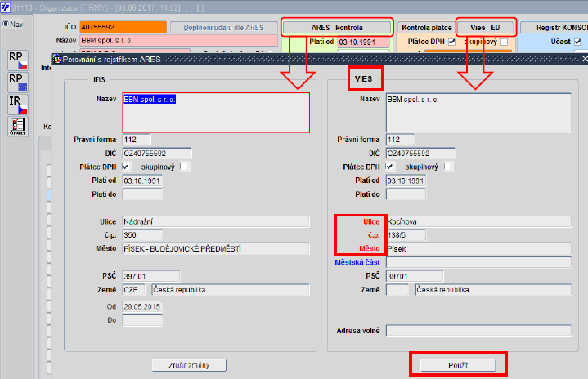Toggle skupinový checkbox in VIES panel
This screenshot has height=379, width=588.
pyautogui.click(x=448, y=167)
